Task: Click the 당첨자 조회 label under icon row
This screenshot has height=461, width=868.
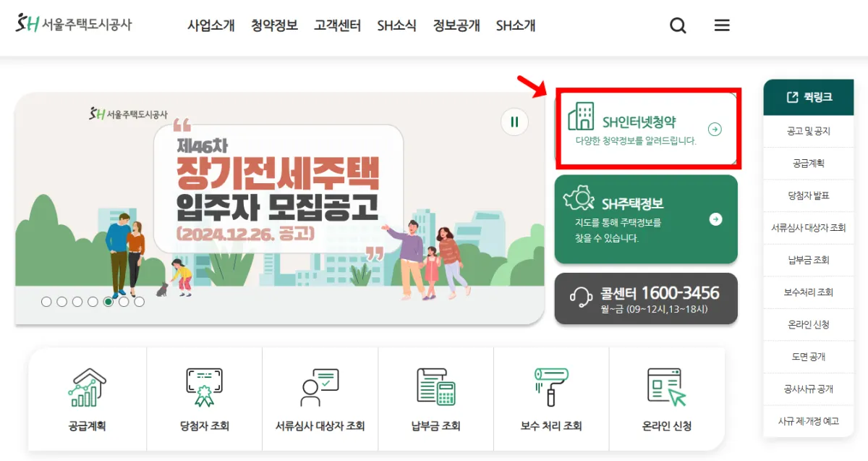Action: (204, 426)
